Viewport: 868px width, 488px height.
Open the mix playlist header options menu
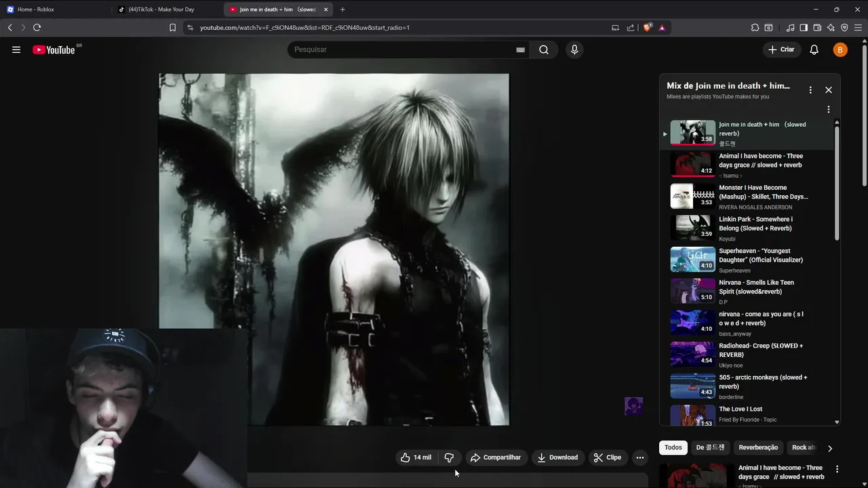coord(810,89)
